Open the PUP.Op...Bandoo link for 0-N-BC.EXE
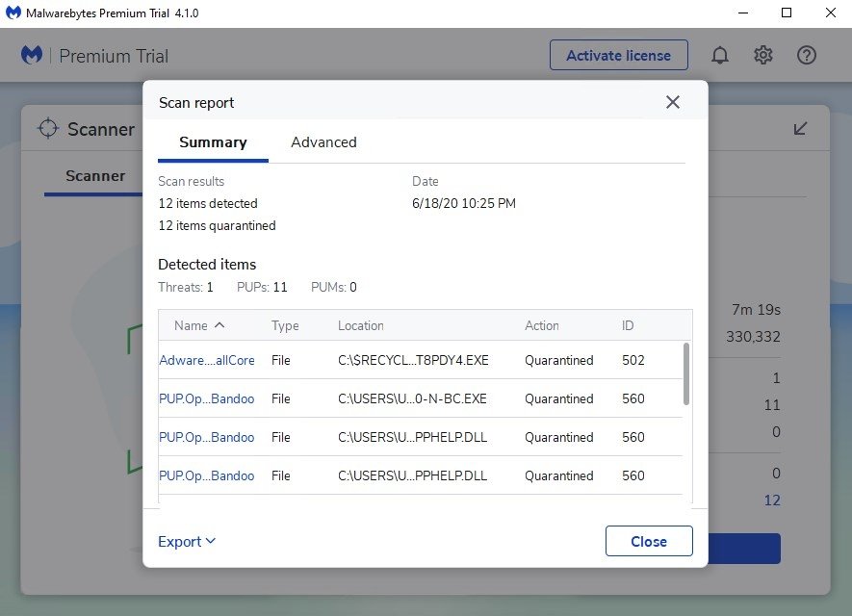This screenshot has height=616, width=852. (206, 398)
